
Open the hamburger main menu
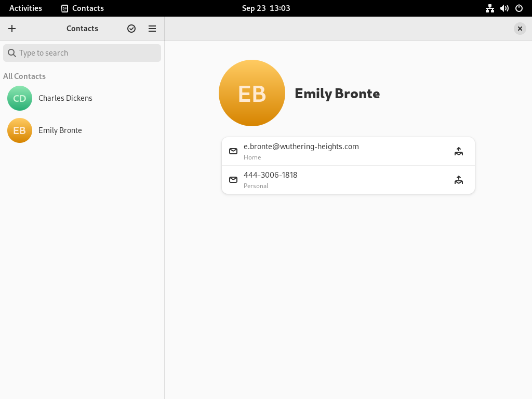pos(152,29)
